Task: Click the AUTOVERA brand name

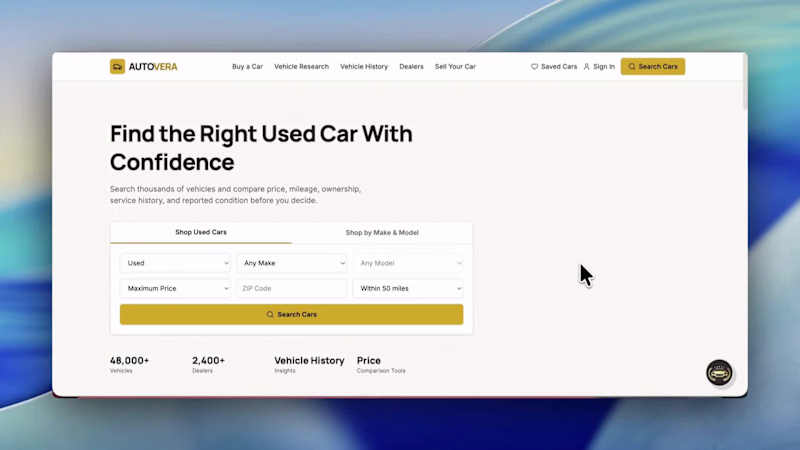Action: (153, 67)
